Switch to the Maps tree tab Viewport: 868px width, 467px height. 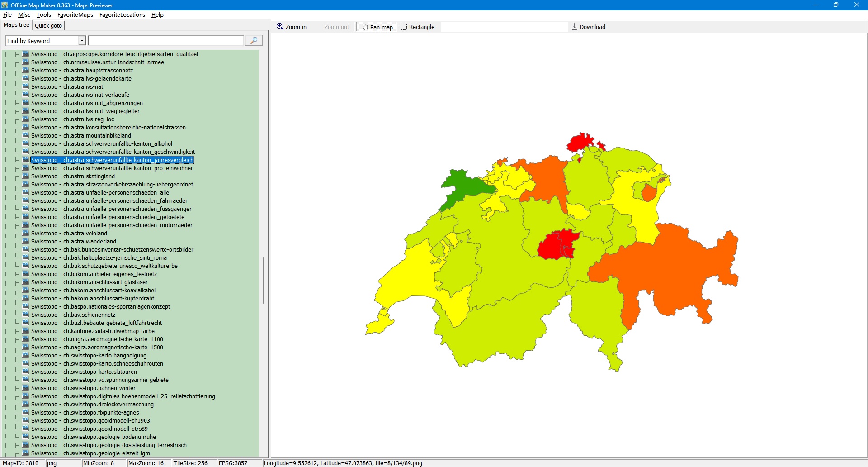pos(17,25)
